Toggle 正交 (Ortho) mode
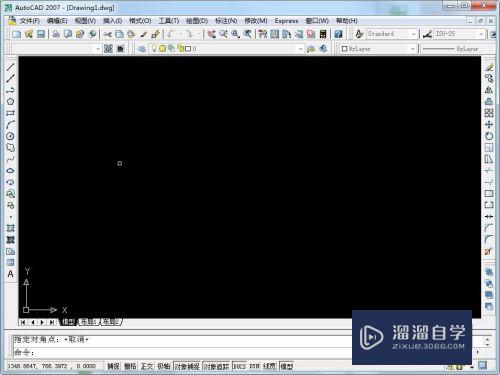 (147, 366)
